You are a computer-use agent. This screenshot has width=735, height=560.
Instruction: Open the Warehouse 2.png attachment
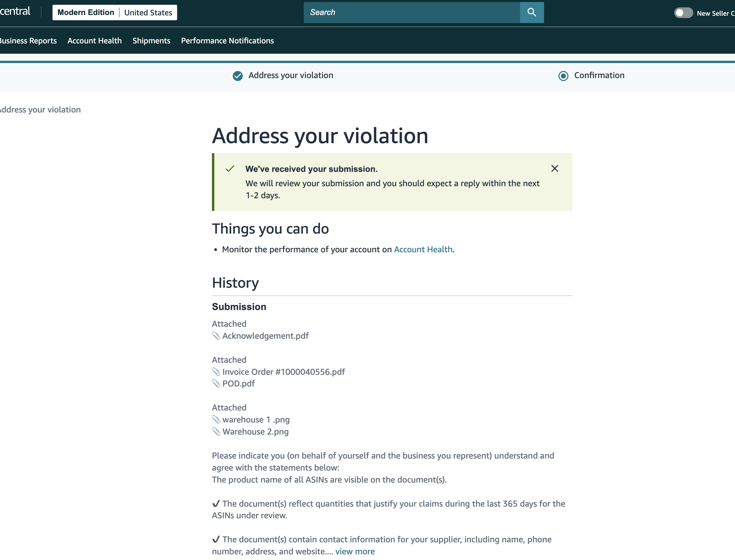click(x=255, y=432)
